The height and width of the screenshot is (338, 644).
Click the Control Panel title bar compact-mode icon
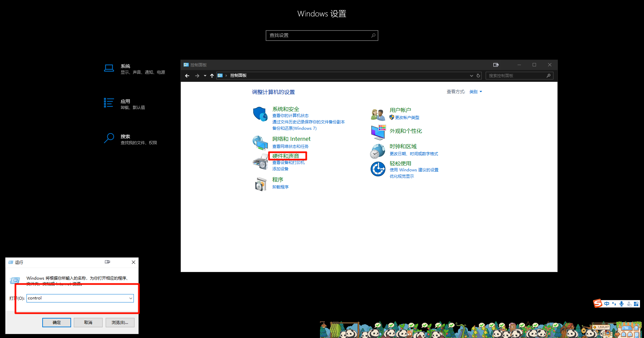pos(496,65)
